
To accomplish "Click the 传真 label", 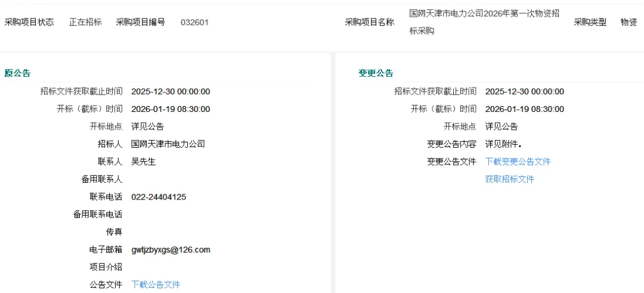I will pyautogui.click(x=114, y=232).
